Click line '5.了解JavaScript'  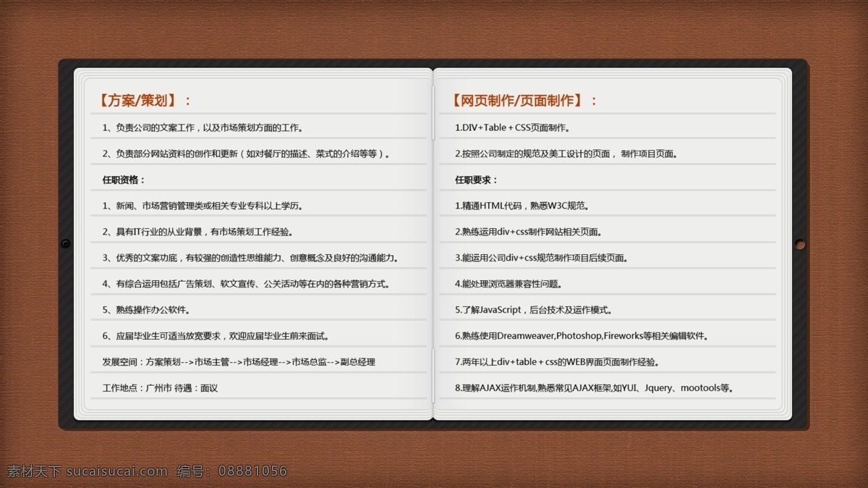(535, 310)
